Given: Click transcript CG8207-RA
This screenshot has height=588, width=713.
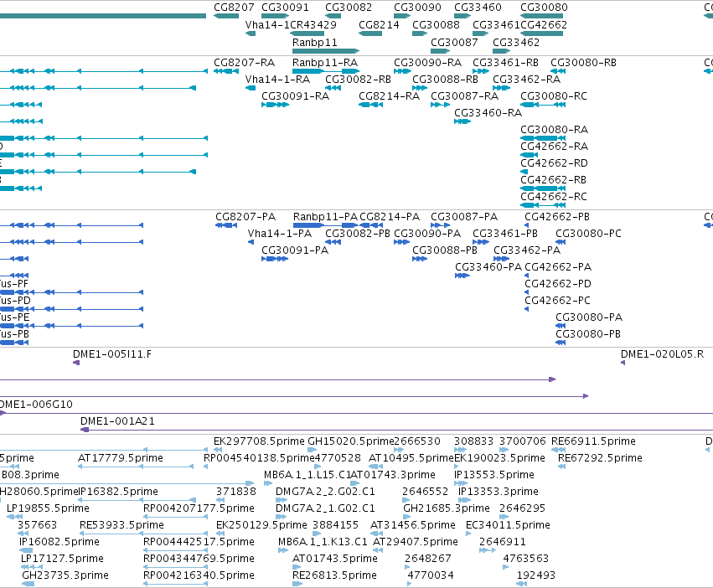Looking at the screenshot, I should tap(226, 71).
